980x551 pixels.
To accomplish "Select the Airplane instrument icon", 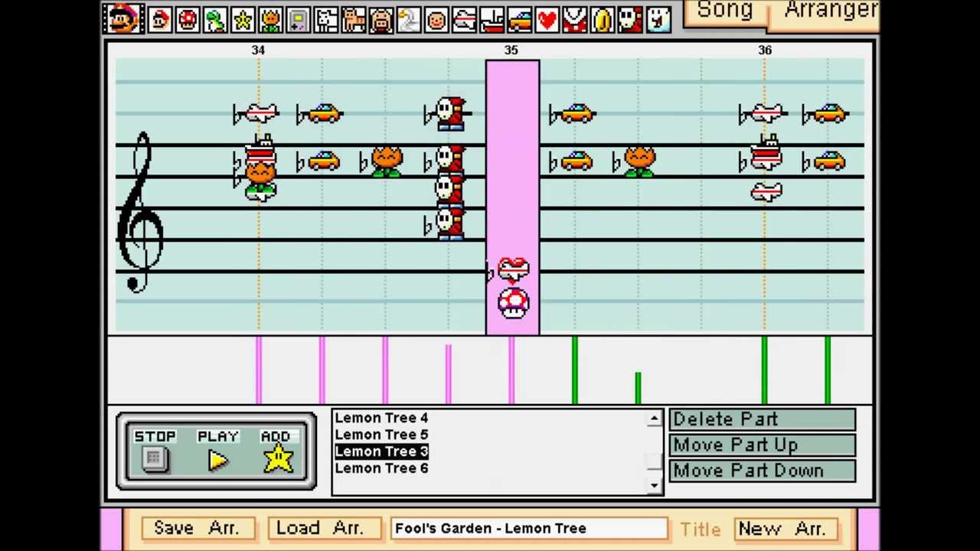I will coord(463,18).
